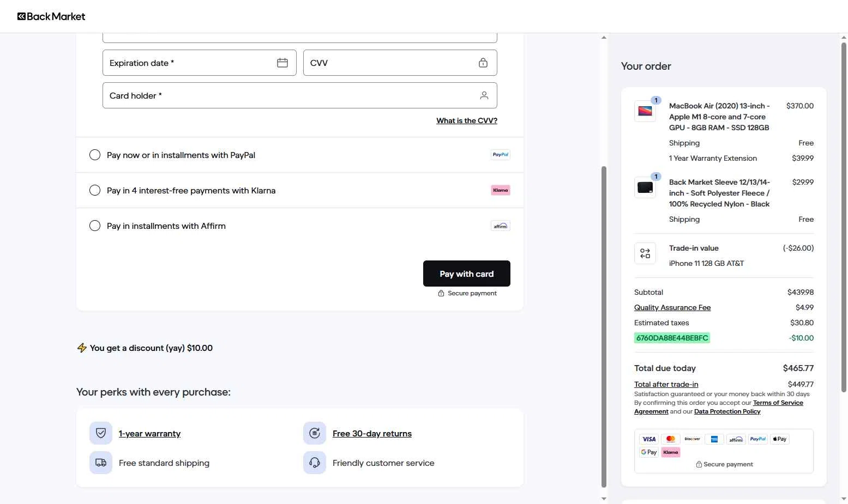This screenshot has height=504, width=848.
Task: Focus the Card holder field
Action: point(300,95)
